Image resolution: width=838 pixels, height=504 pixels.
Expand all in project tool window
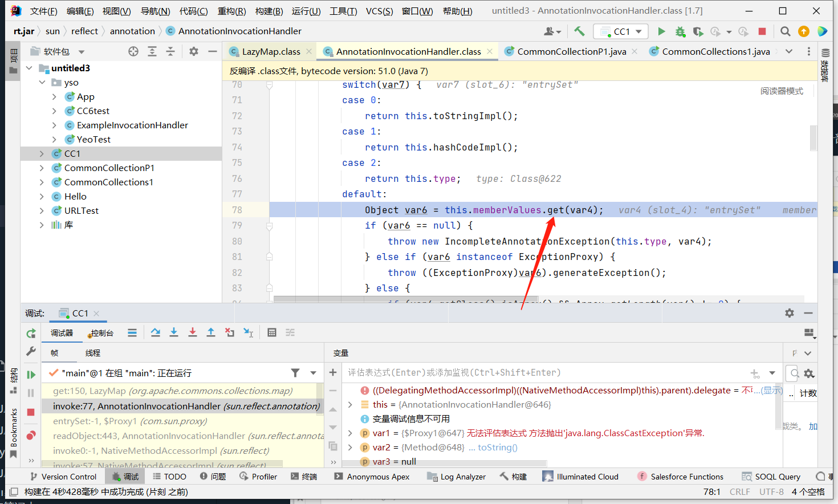[152, 51]
